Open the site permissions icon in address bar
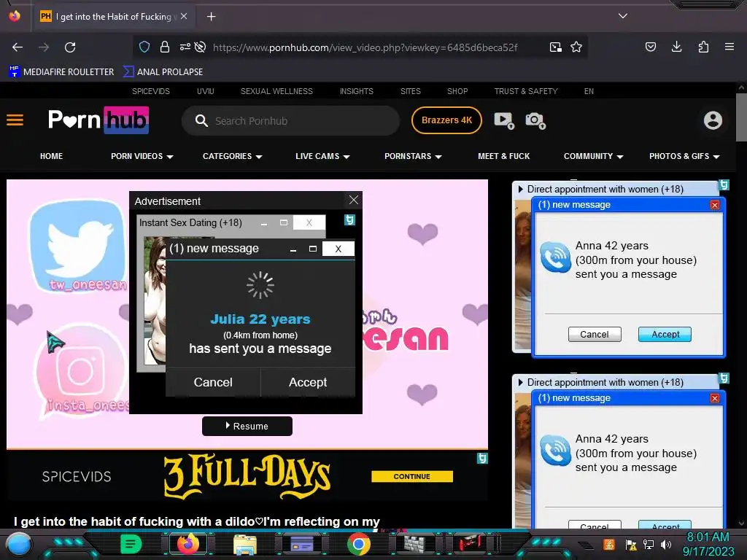Viewport: 747px width, 560px height. 185,47
